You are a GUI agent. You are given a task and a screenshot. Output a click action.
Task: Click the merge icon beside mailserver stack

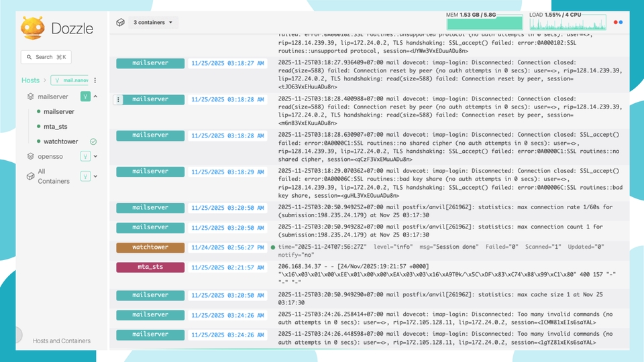pos(85,97)
